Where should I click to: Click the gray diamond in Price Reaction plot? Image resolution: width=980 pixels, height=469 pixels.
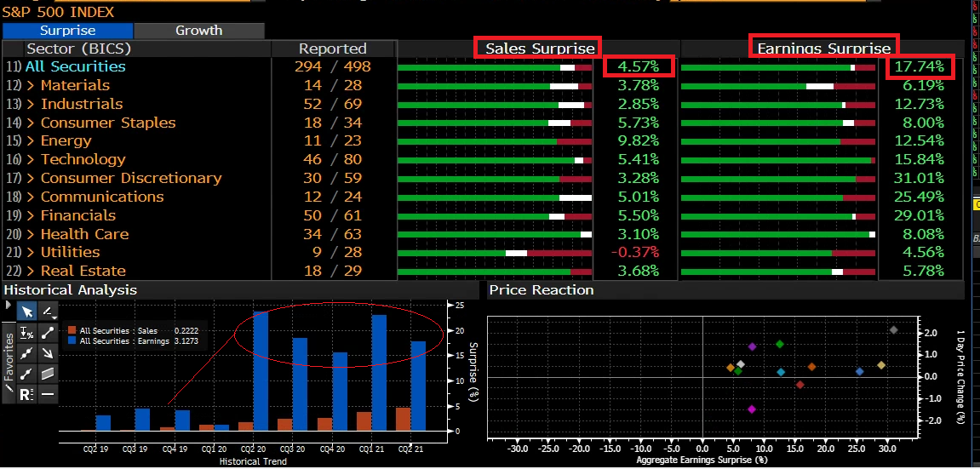tap(893, 329)
